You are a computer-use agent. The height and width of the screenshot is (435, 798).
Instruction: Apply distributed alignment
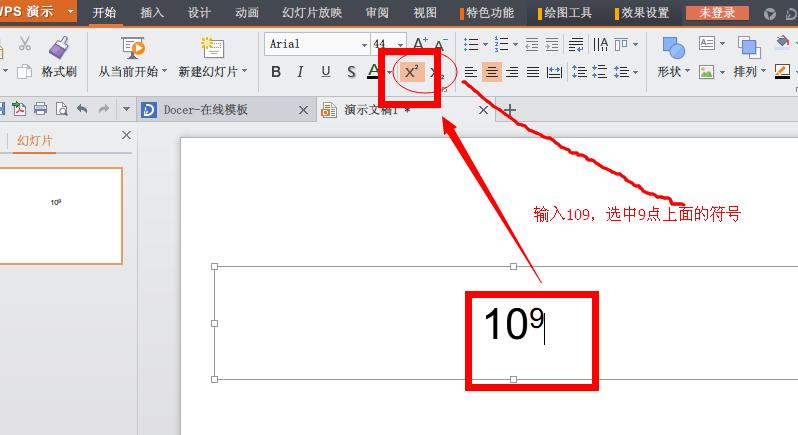[554, 72]
